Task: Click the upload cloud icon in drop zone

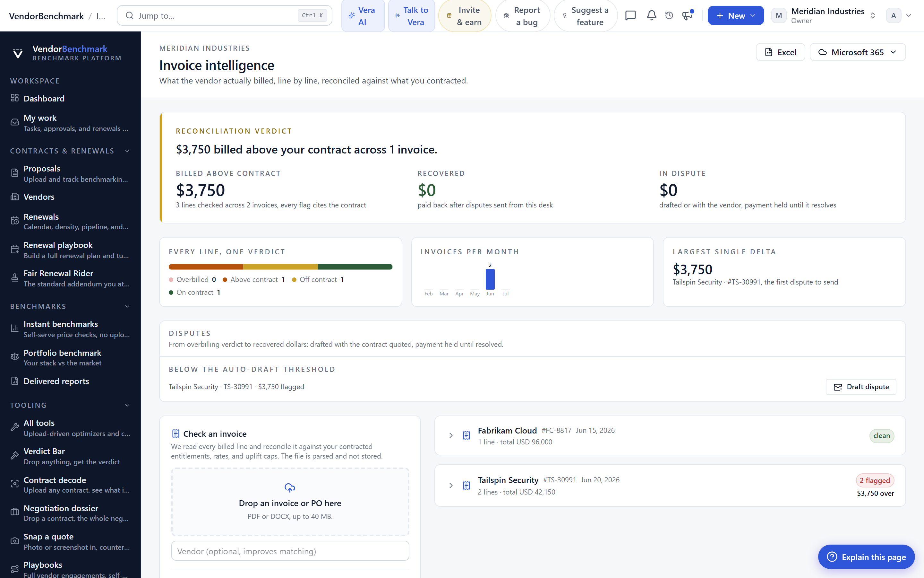Action: (x=290, y=488)
